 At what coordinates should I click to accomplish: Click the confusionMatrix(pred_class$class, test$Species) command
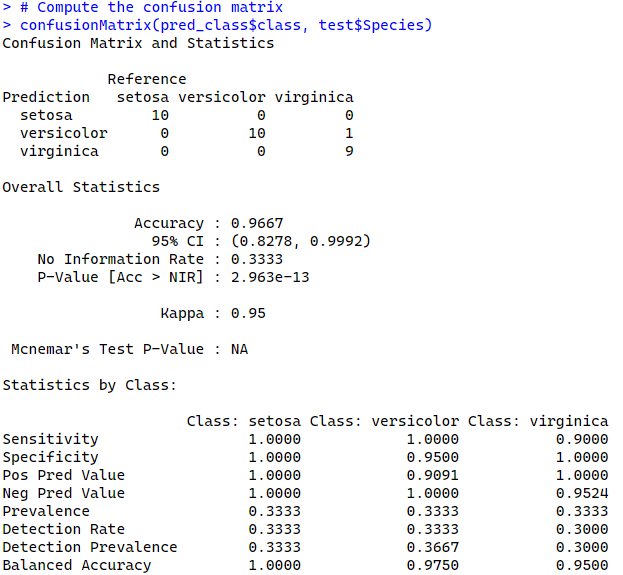(226, 25)
